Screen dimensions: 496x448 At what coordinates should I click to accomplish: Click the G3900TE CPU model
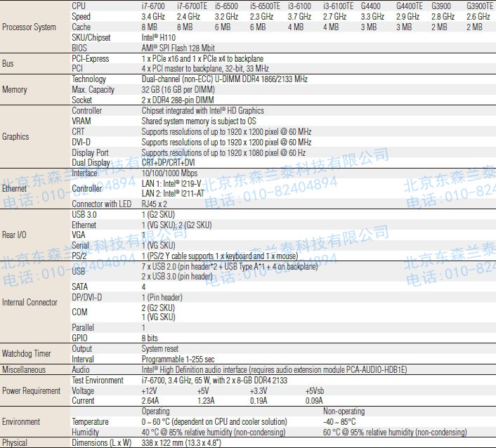point(479,6)
